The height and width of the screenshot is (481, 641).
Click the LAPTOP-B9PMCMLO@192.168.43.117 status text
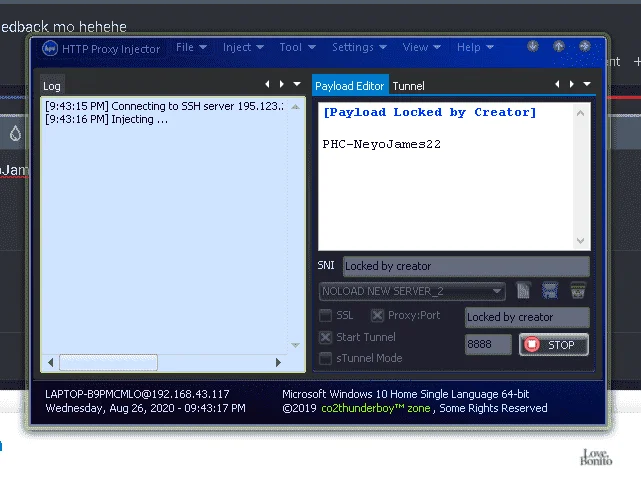[137, 394]
